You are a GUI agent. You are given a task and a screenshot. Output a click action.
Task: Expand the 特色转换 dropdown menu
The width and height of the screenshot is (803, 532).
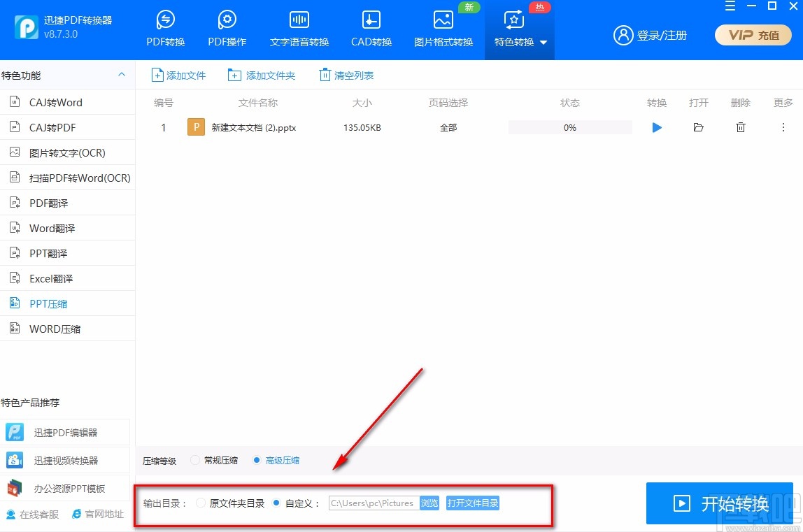tap(545, 41)
